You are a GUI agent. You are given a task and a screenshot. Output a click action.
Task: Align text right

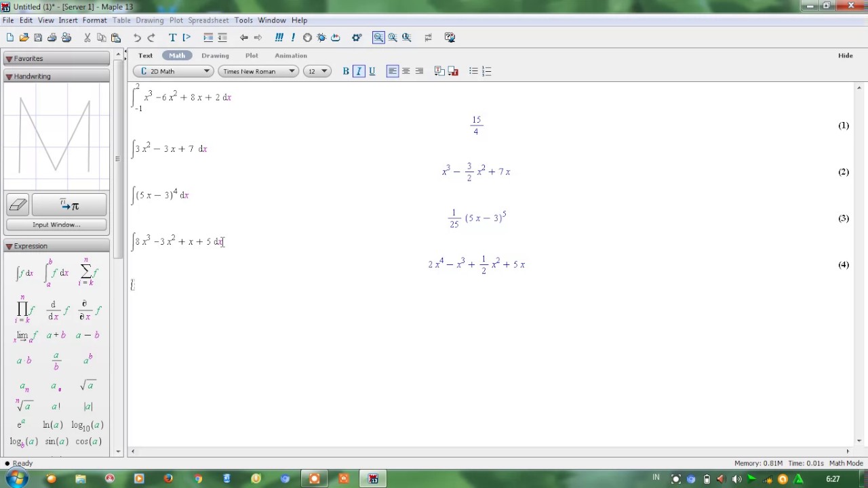[x=419, y=71]
